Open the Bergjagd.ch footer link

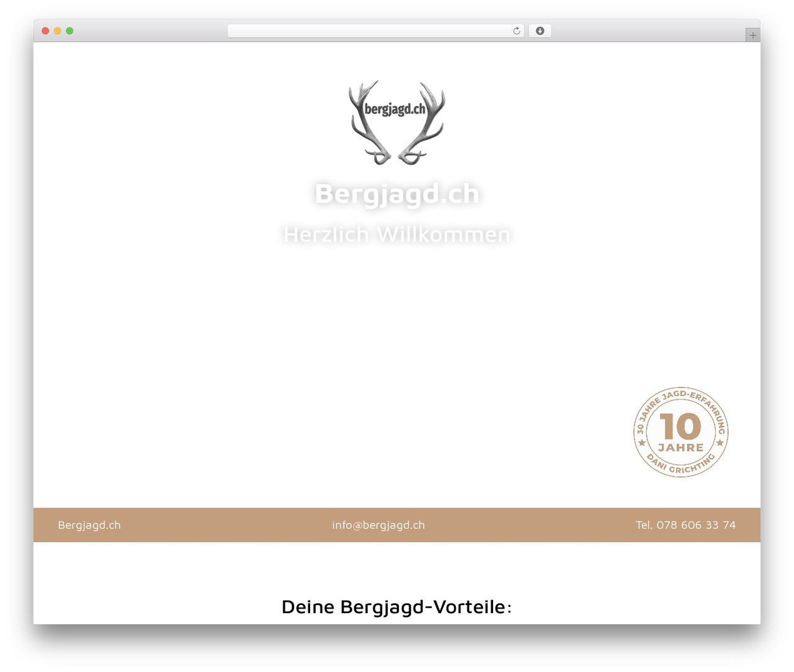click(x=89, y=525)
